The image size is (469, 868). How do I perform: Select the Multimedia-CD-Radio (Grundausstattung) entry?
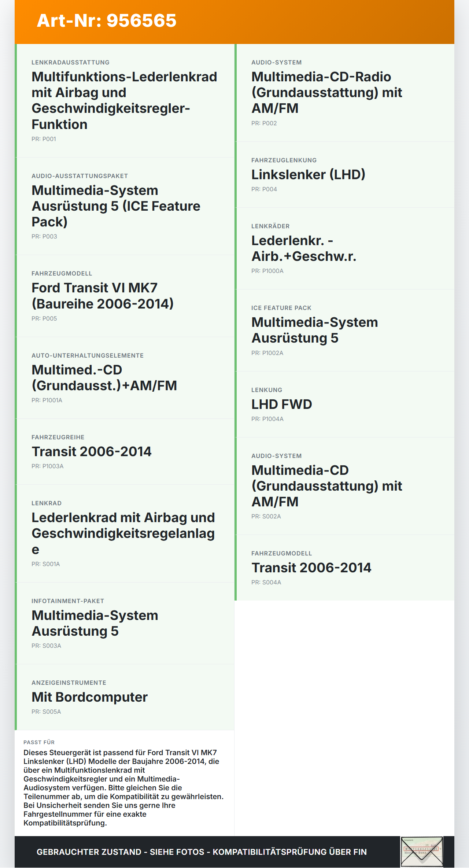pyautogui.click(x=326, y=92)
